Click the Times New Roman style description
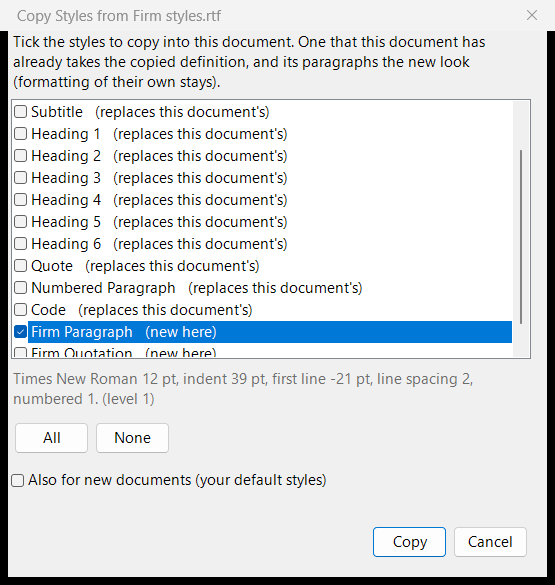Image resolution: width=555 pixels, height=585 pixels. click(x=243, y=389)
